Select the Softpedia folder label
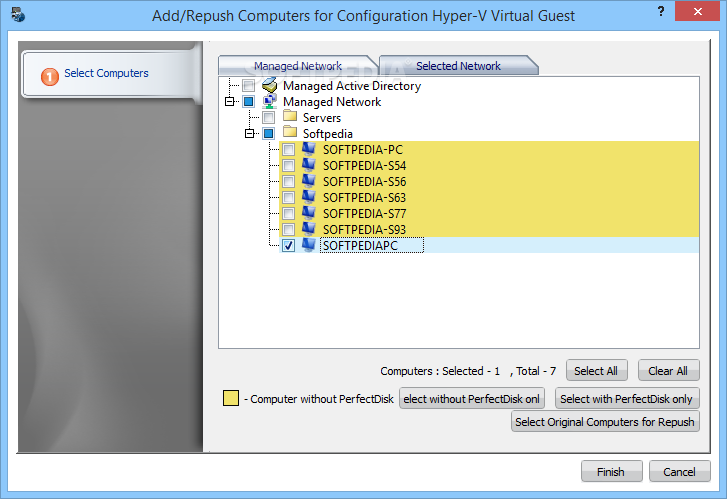This screenshot has width=727, height=499. pyautogui.click(x=328, y=134)
